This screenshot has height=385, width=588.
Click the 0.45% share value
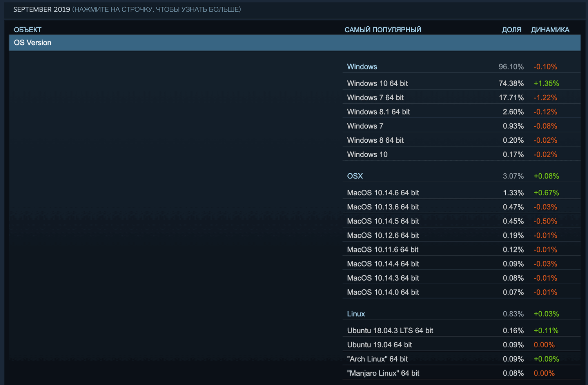513,221
